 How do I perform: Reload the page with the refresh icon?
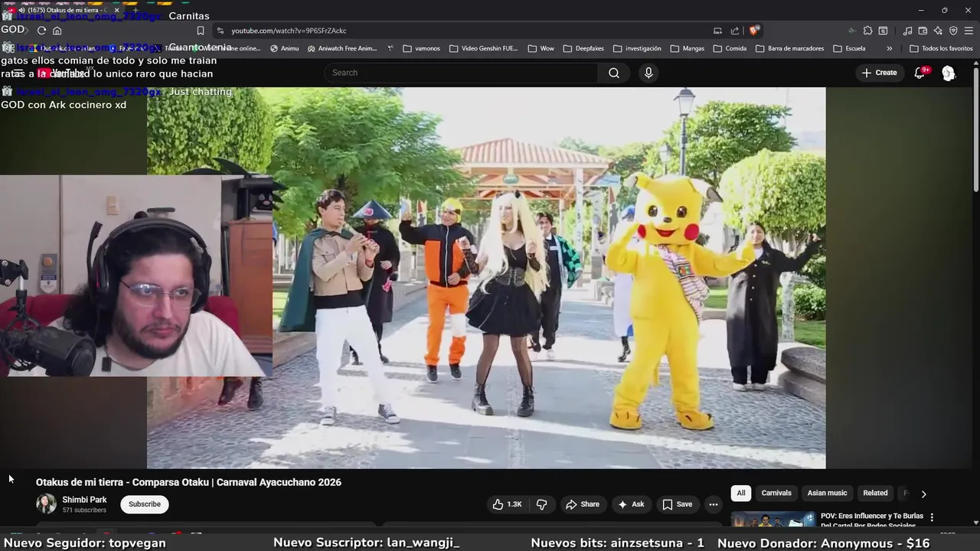(41, 31)
